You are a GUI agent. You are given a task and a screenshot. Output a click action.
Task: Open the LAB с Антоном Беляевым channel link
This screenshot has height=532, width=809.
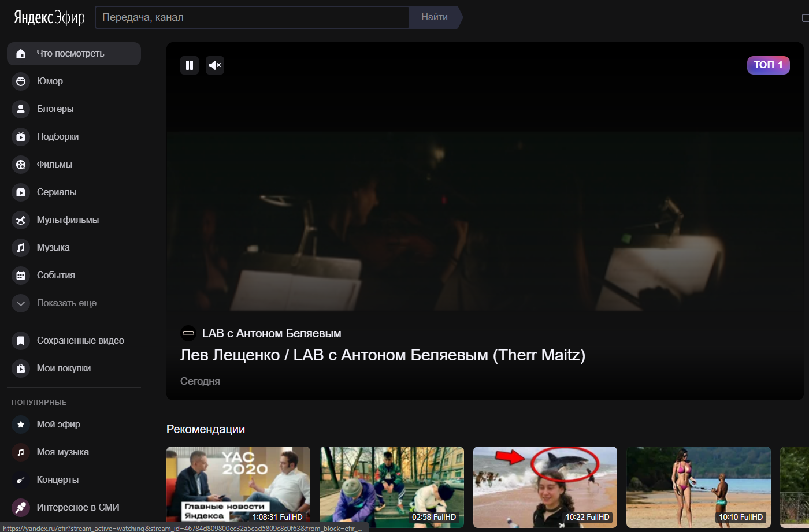(272, 333)
